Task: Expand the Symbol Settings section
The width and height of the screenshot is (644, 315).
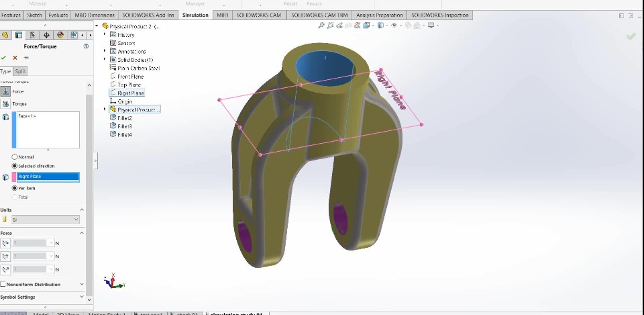Action: tap(82, 297)
